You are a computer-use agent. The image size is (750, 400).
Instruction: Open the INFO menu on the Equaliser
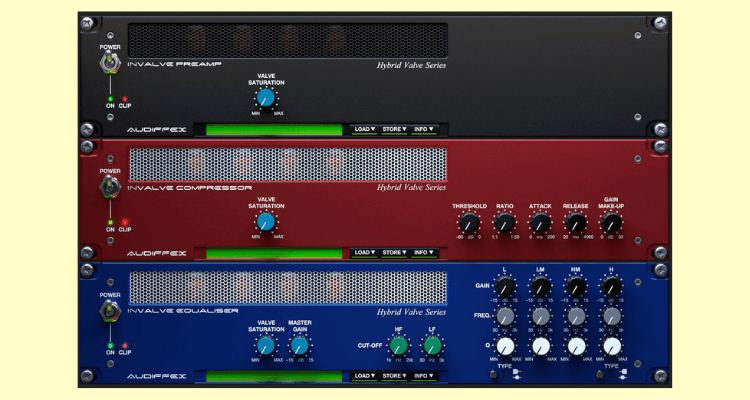pos(423,376)
